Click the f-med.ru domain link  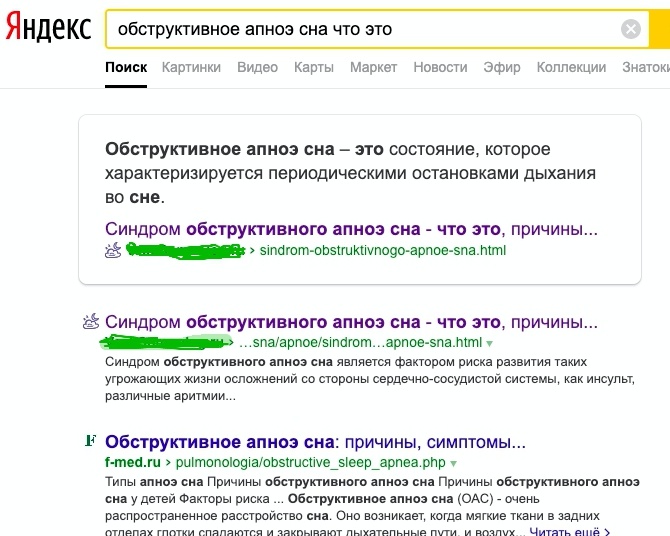133,462
